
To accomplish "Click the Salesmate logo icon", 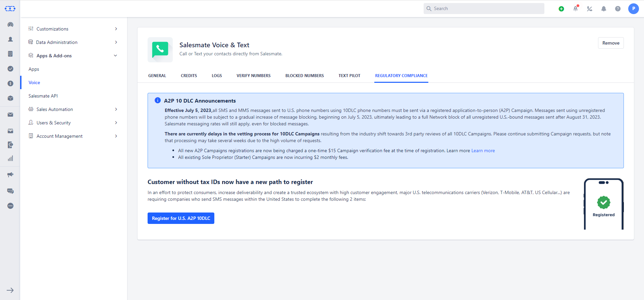I will click(x=10, y=8).
